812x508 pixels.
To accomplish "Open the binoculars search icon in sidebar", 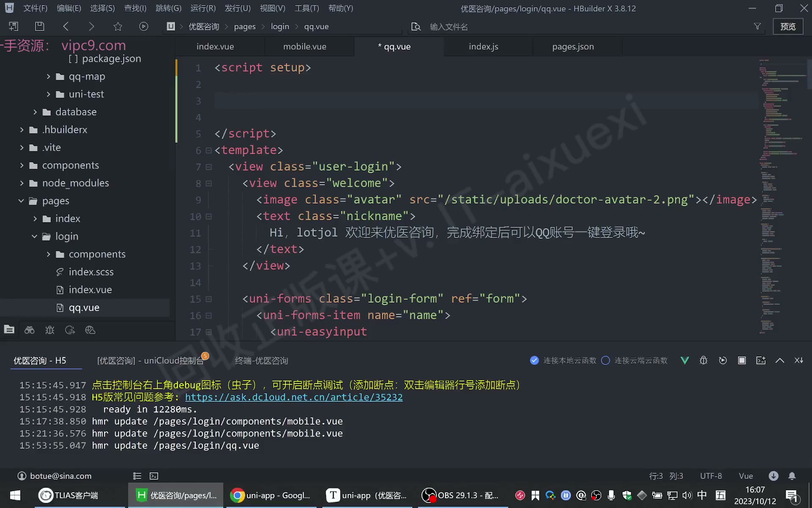I will [x=29, y=330].
